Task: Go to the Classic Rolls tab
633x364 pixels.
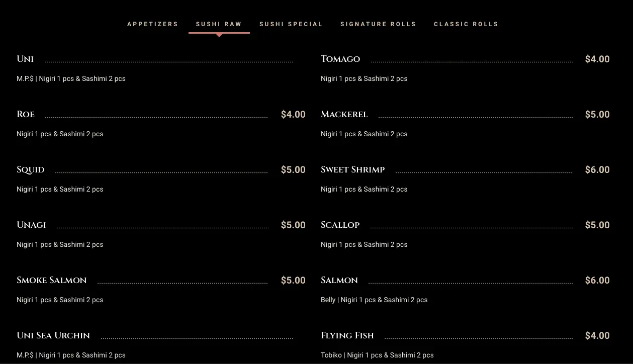Action: click(x=466, y=24)
